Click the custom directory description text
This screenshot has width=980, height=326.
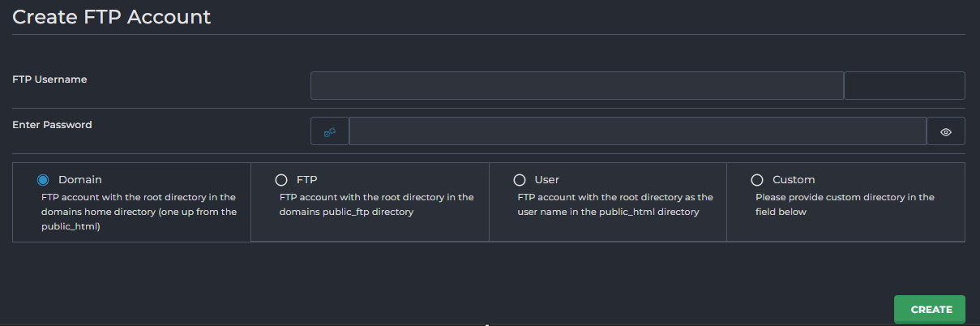pos(845,204)
